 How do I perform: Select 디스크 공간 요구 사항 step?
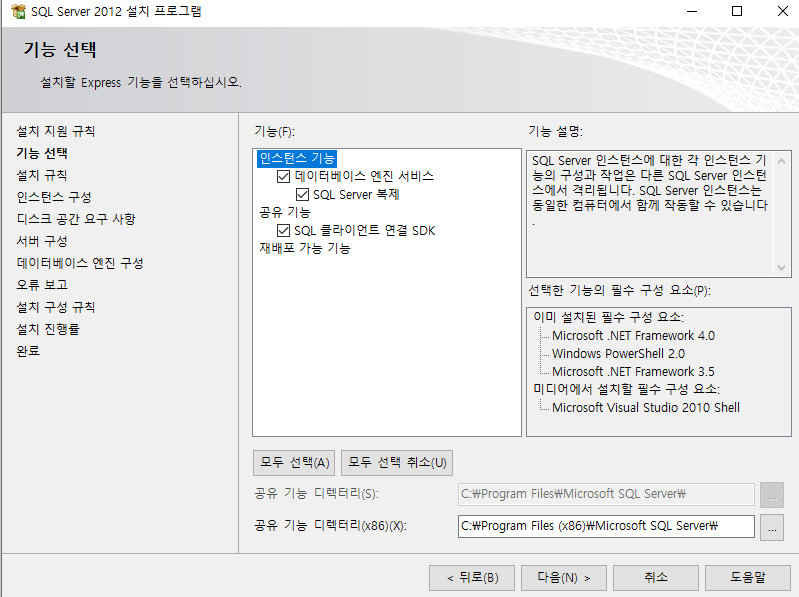tap(76, 219)
